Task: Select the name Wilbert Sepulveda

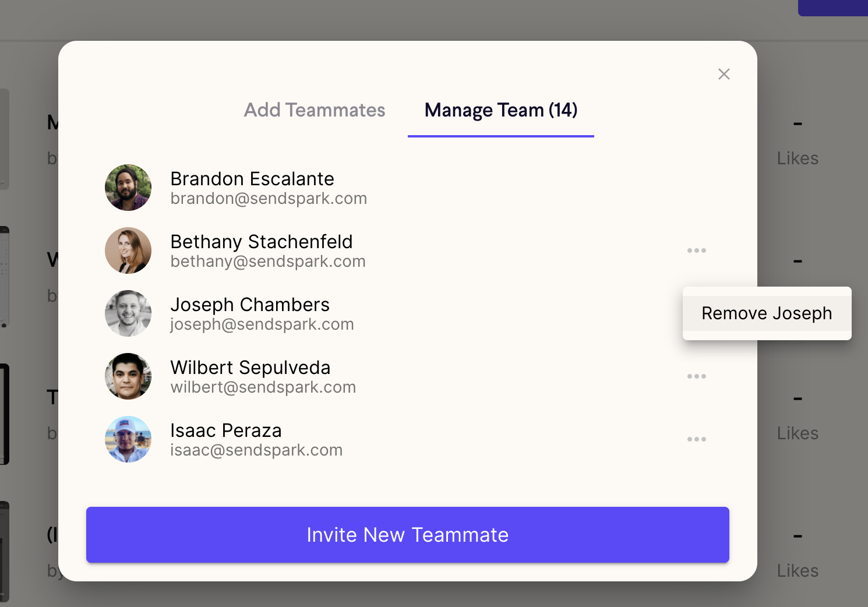Action: (x=250, y=368)
